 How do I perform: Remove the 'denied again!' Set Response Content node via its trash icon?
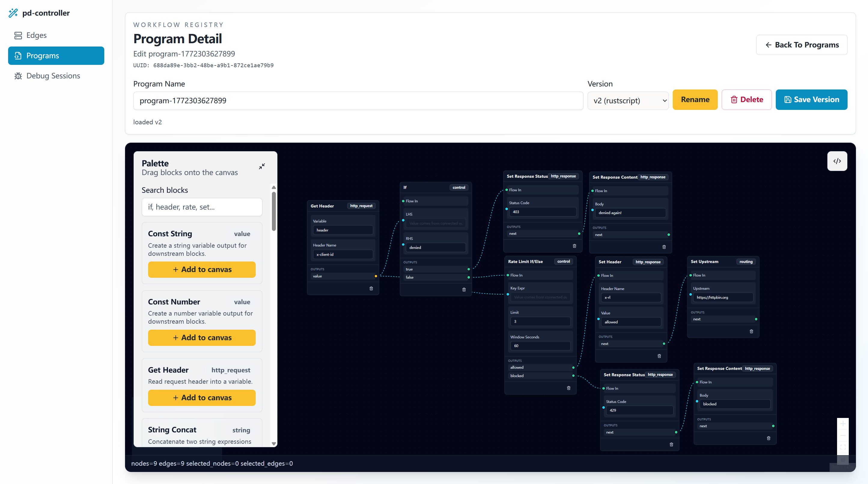point(664,247)
